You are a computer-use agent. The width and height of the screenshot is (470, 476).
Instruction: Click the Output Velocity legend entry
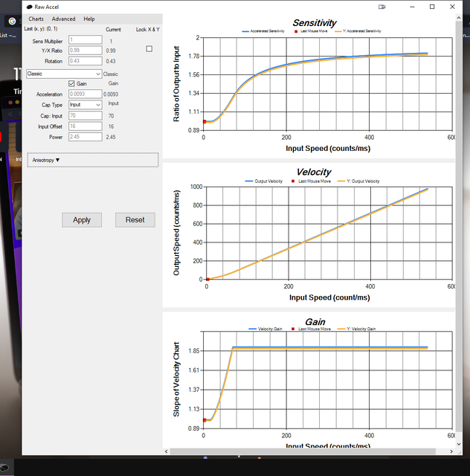(x=264, y=181)
